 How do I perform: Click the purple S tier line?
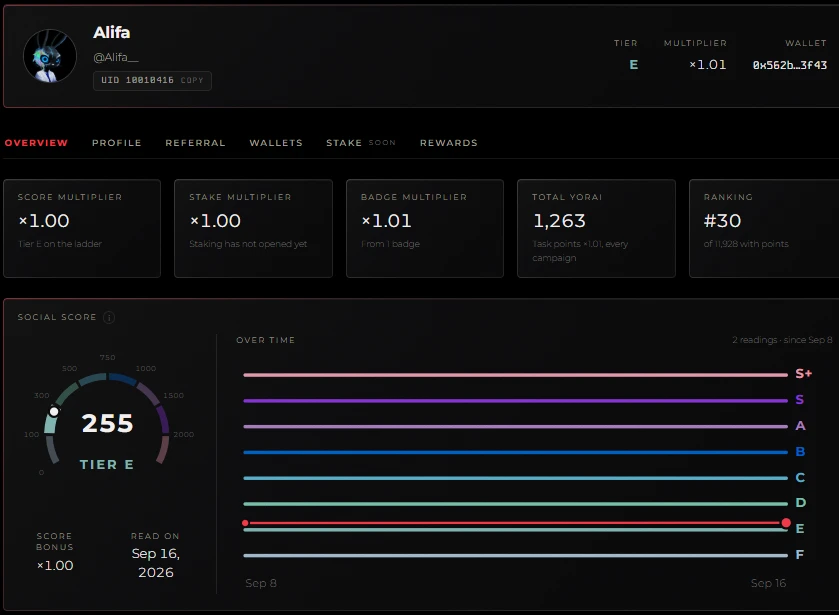(515, 400)
